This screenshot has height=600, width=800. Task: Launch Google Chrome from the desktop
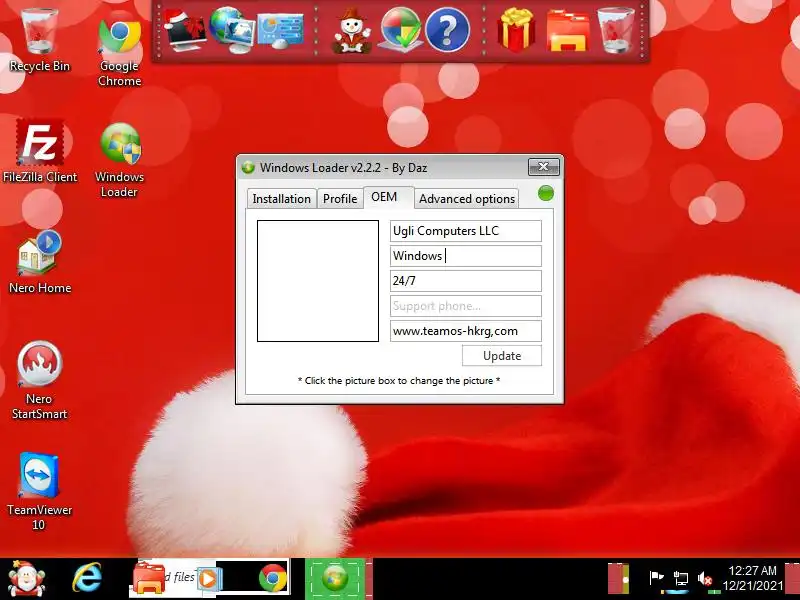[119, 51]
